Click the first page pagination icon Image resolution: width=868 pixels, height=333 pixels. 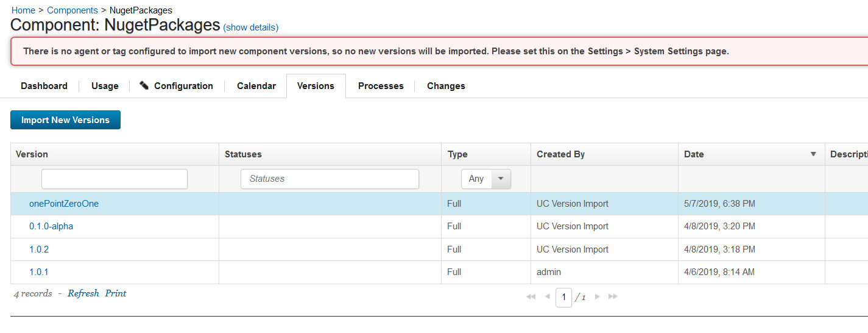(x=531, y=297)
